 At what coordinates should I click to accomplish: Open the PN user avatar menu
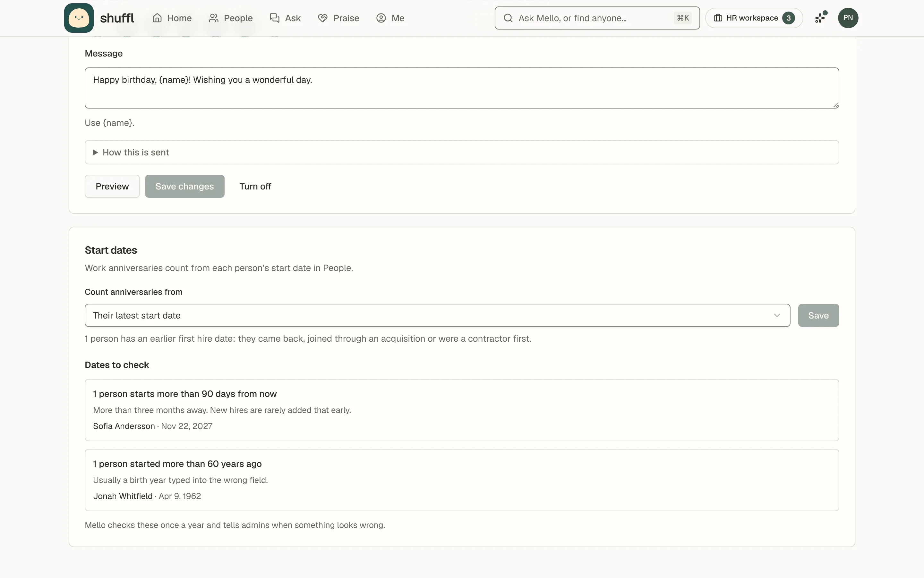(x=848, y=18)
